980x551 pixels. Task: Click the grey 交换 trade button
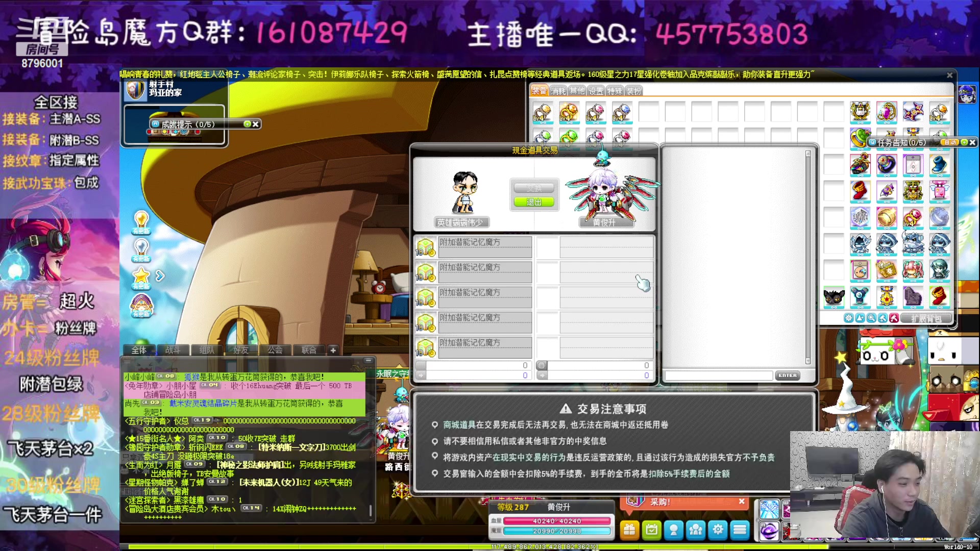[x=534, y=188]
